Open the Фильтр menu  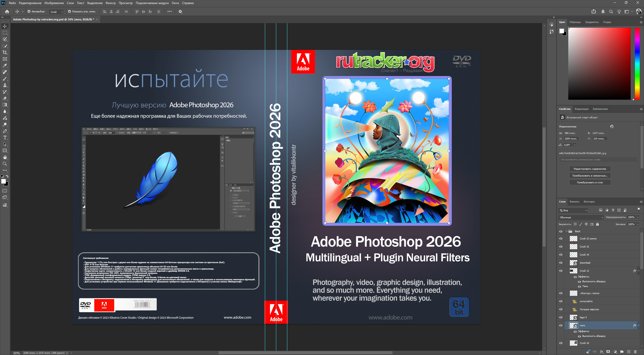pyautogui.click(x=110, y=3)
